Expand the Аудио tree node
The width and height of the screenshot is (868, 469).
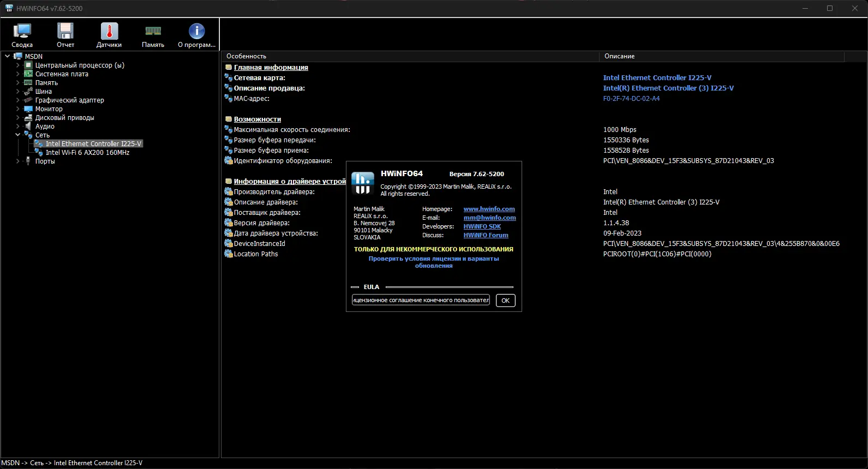tap(17, 126)
